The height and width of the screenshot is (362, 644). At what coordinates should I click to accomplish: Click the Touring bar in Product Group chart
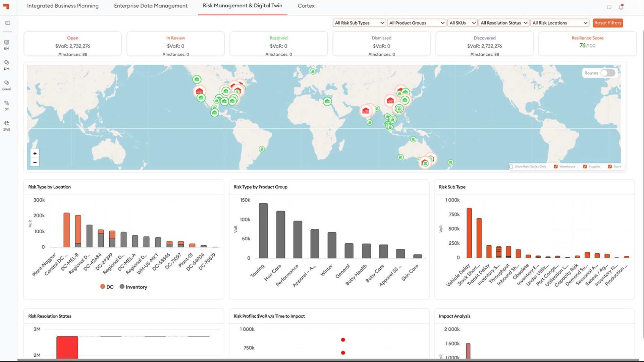pos(263,231)
